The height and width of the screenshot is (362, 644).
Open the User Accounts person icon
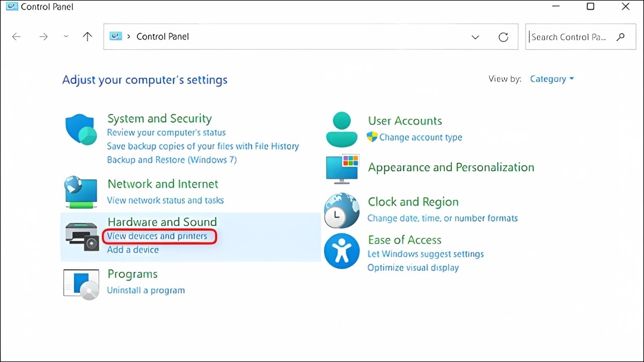(341, 129)
